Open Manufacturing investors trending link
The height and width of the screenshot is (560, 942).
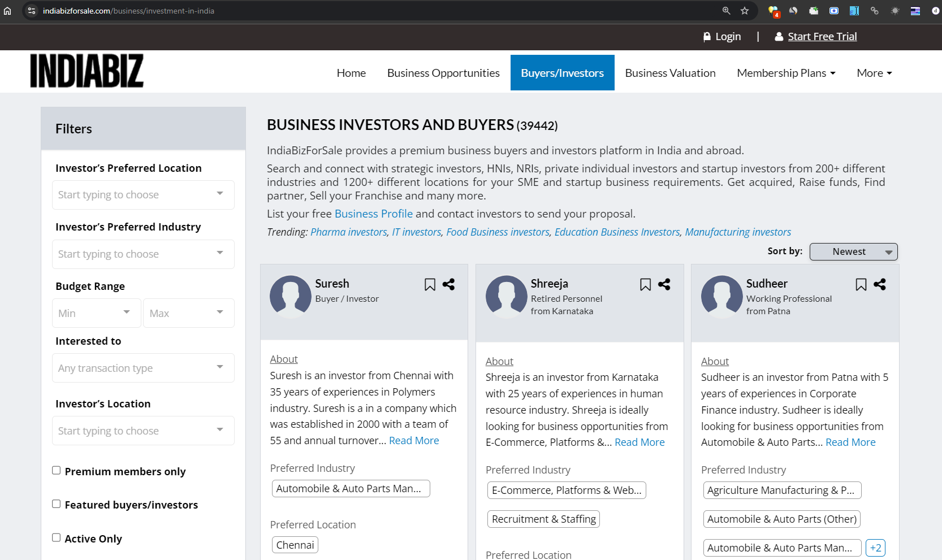pos(738,232)
